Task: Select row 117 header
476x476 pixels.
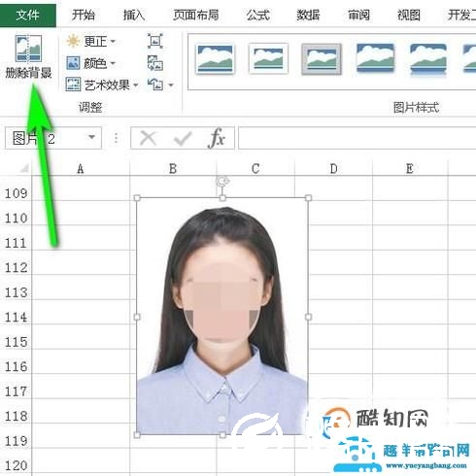Action: click(x=16, y=391)
